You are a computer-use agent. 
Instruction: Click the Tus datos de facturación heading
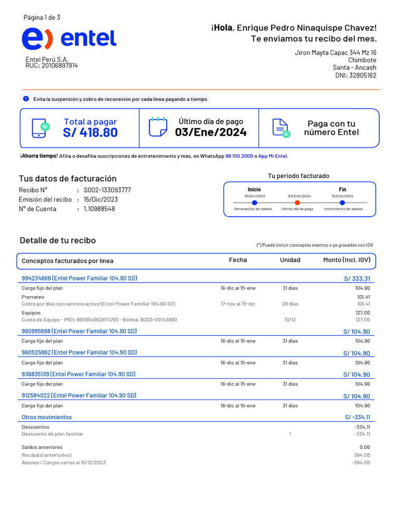68,179
